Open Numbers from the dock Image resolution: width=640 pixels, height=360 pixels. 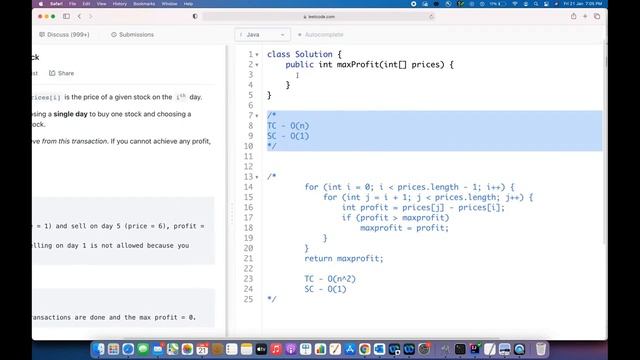coord(320,349)
